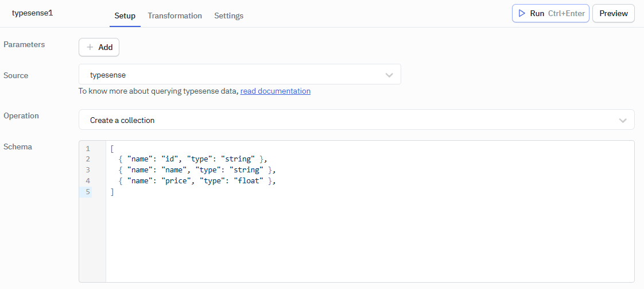Expand the Operation dropdown chevron
The width and height of the screenshot is (644, 289).
coord(623,121)
